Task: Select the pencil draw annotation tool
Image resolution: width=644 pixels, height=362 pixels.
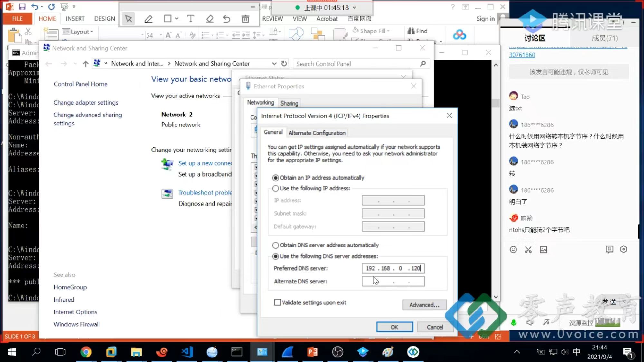Action: tap(148, 19)
